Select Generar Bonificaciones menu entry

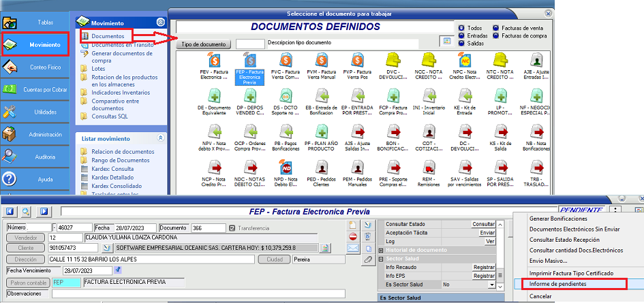(558, 219)
